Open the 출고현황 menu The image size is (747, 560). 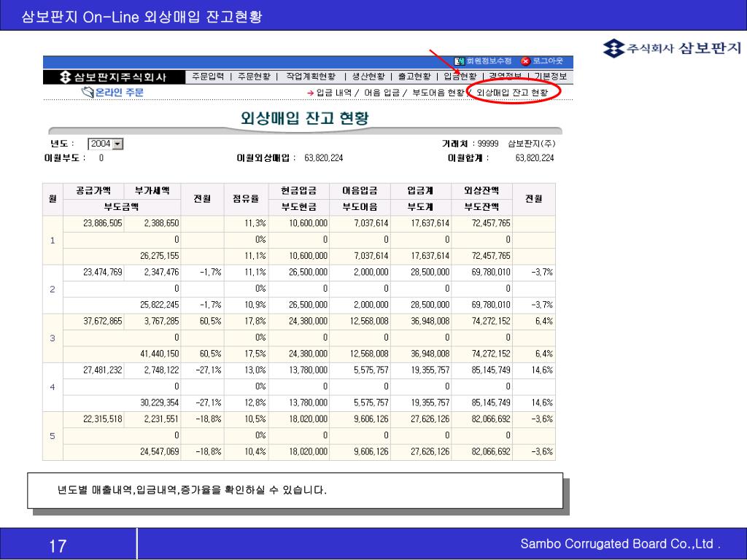coord(414,76)
